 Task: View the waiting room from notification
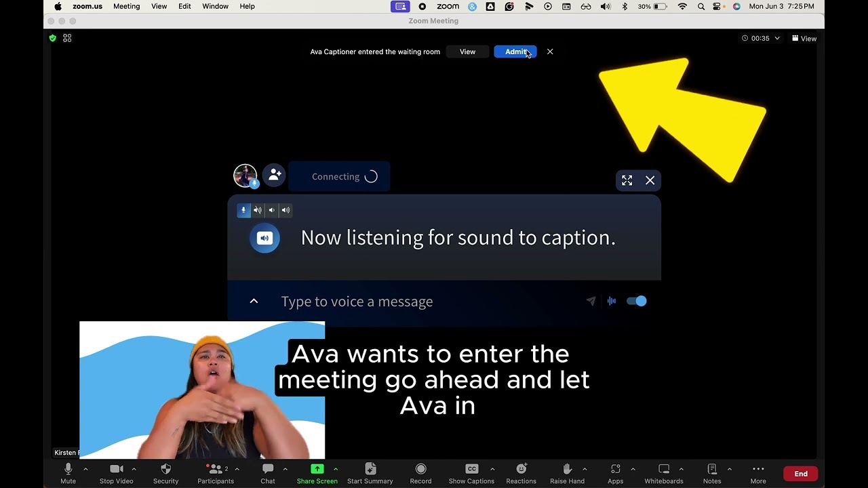(467, 52)
